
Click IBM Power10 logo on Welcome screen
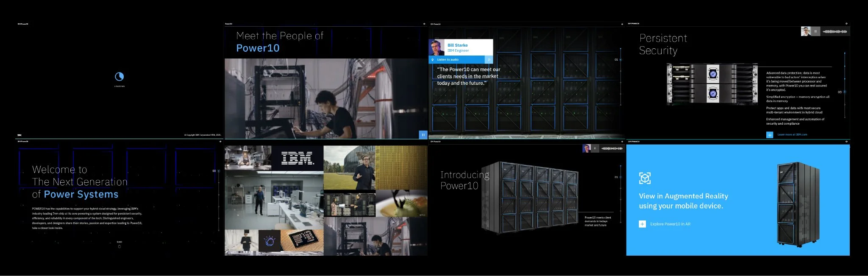coord(23,142)
